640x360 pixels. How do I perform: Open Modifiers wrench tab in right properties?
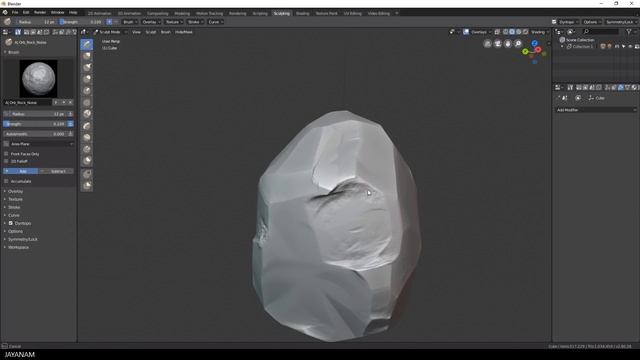point(621,87)
